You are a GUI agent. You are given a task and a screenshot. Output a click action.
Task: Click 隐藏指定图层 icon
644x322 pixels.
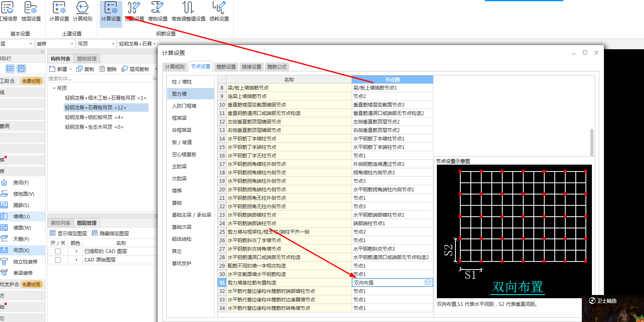94,233
